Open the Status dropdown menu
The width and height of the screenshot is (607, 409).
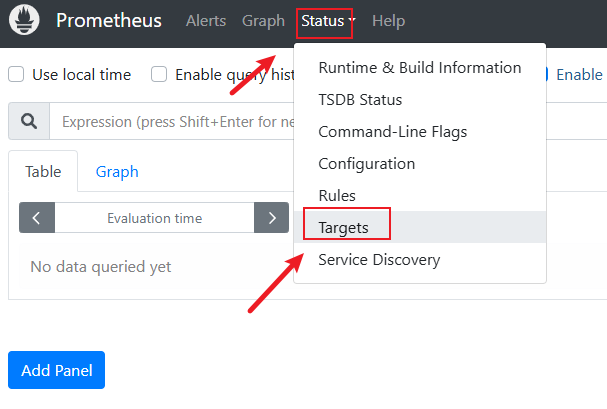[326, 21]
